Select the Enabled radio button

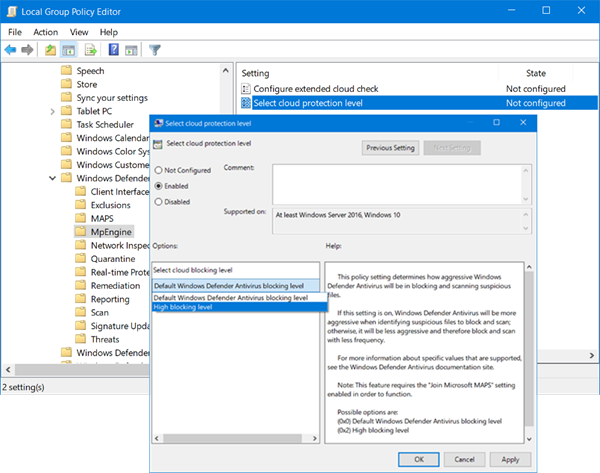click(x=158, y=186)
